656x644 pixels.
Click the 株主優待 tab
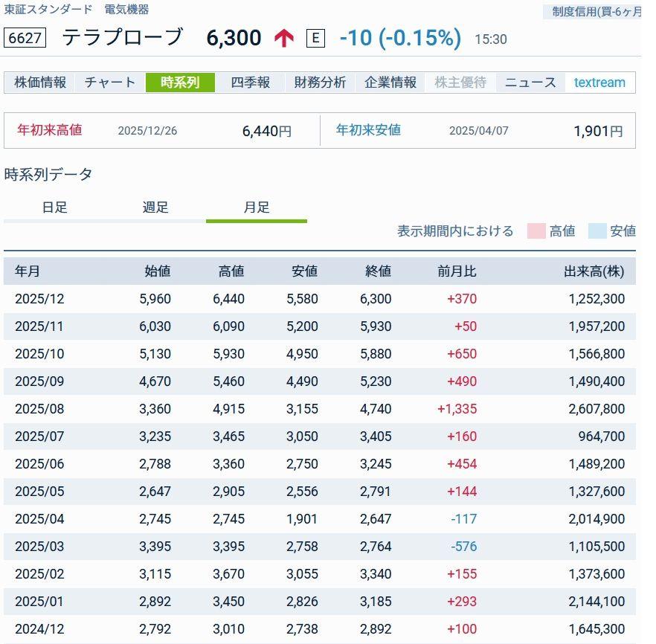coord(460,83)
